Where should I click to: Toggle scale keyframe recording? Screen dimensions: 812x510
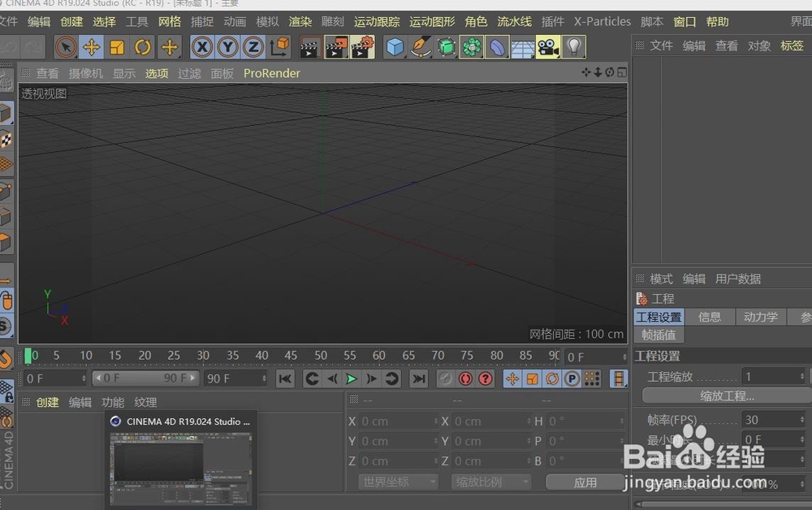click(533, 379)
